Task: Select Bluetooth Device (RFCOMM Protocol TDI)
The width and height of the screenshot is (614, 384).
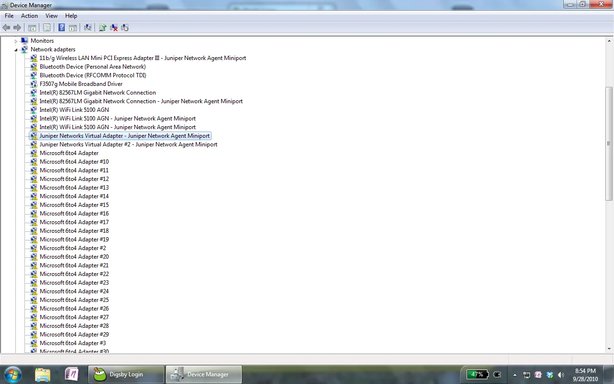Action: click(93, 75)
